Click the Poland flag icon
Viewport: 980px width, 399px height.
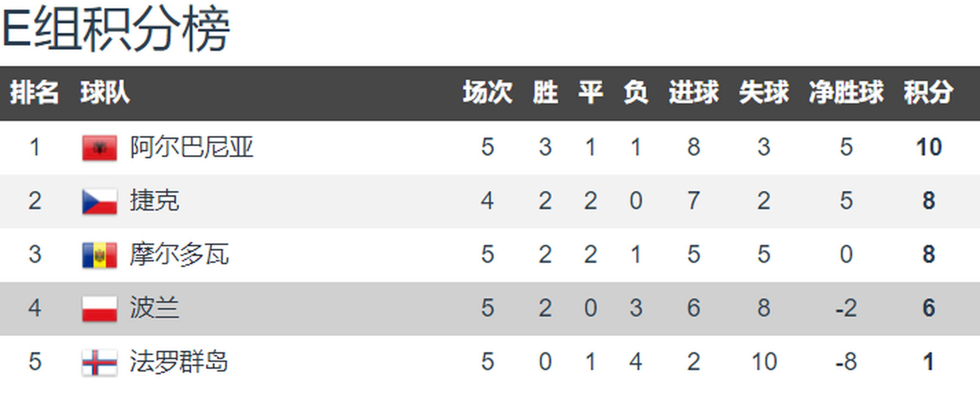coord(99,309)
